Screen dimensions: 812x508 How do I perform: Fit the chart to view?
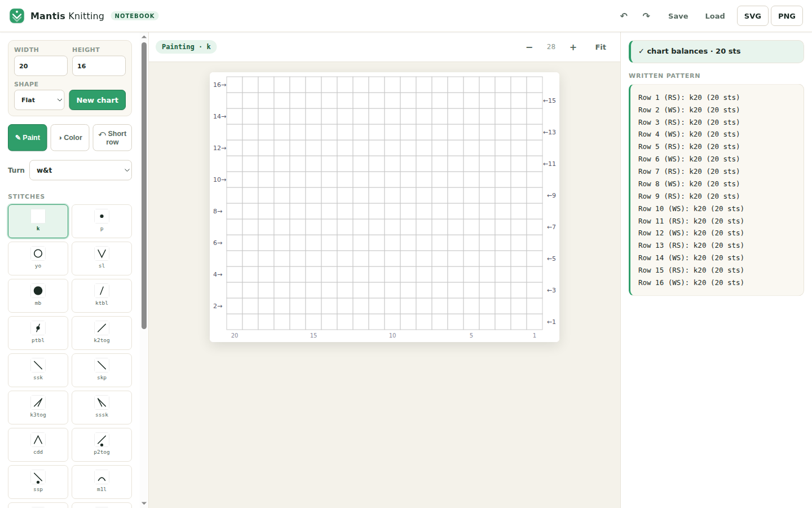coord(601,47)
